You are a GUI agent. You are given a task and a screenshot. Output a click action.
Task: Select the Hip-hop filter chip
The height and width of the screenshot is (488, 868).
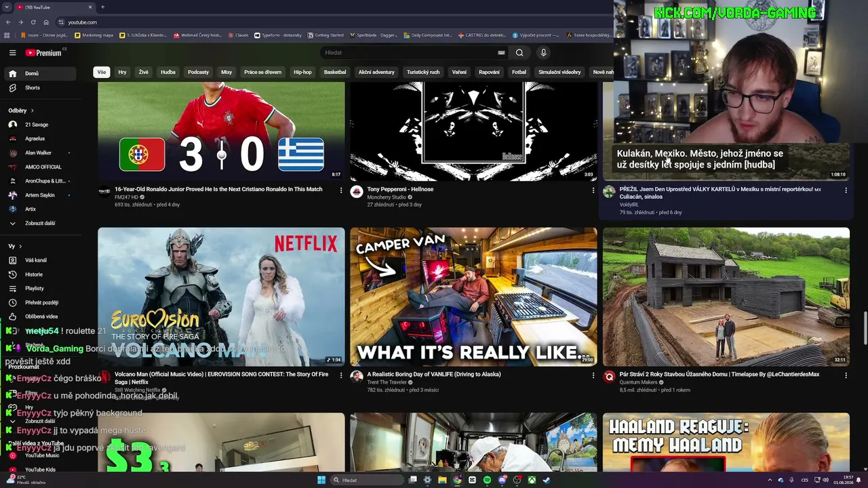[302, 72]
